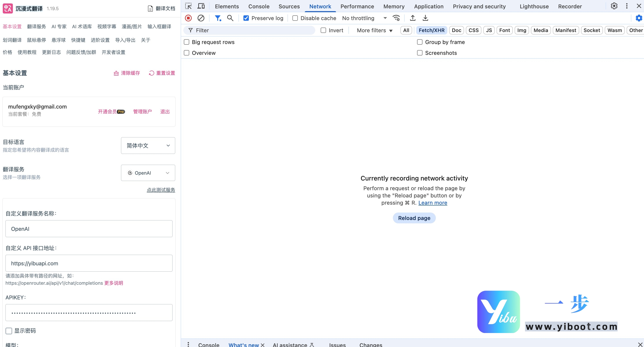
Task: Click the network filter funnel icon
Action: (x=218, y=18)
